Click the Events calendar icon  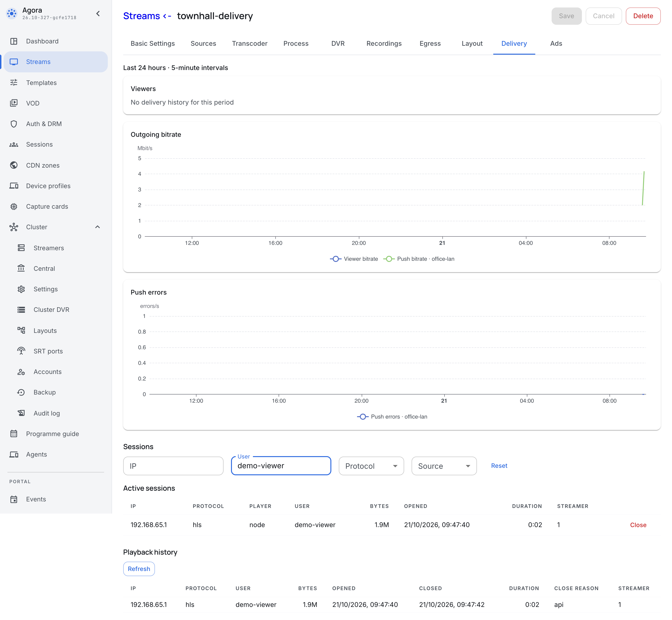[x=14, y=499]
